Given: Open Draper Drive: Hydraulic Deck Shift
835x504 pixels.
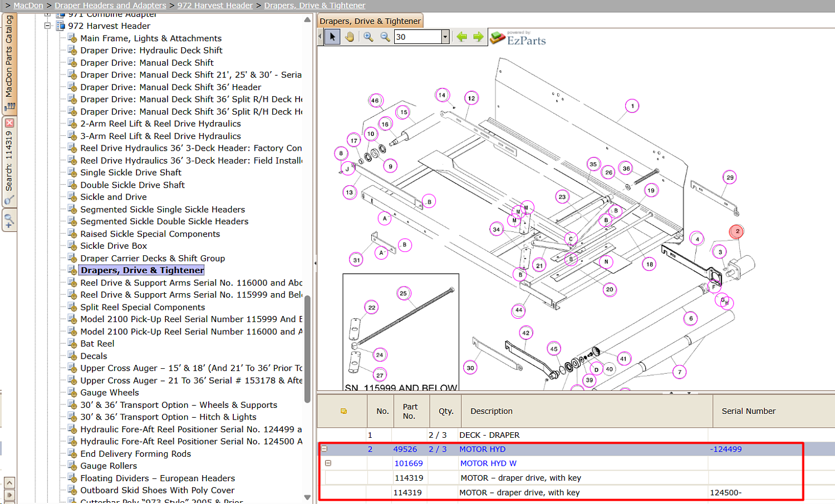Looking at the screenshot, I should point(151,51).
